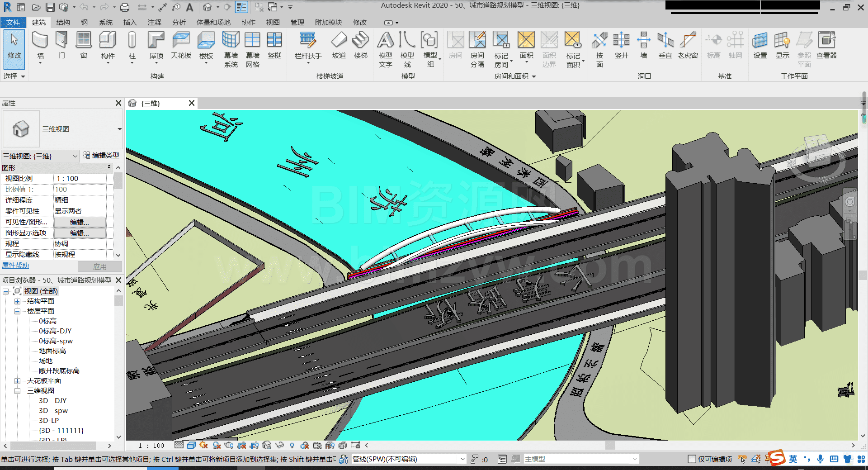Screen dimensions: 868x470
Task: Click the 视图比例 1 : 100 input field
Action: click(x=80, y=179)
